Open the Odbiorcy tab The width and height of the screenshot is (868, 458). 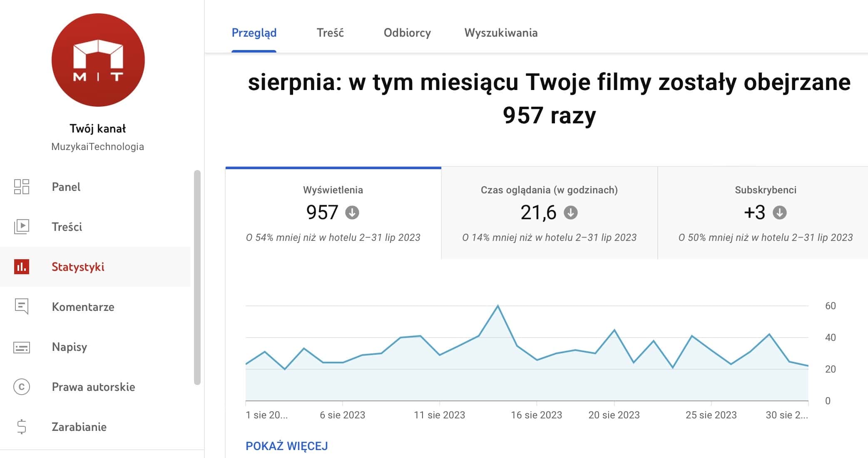[x=407, y=33]
